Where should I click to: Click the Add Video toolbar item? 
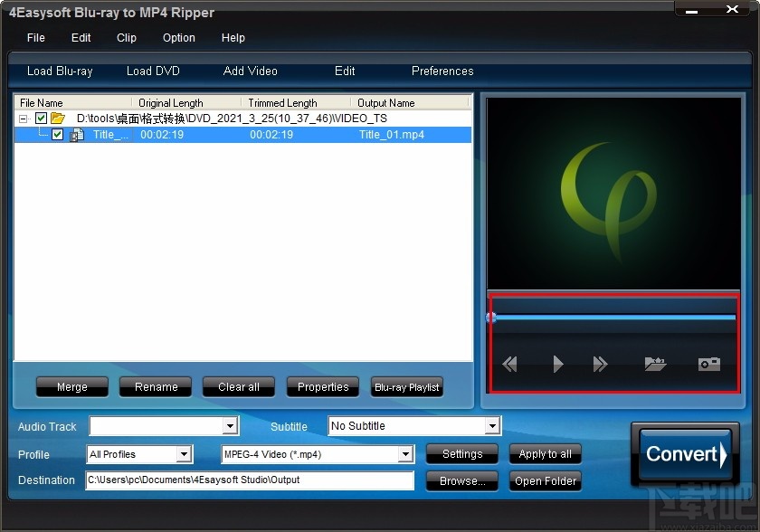[x=250, y=71]
